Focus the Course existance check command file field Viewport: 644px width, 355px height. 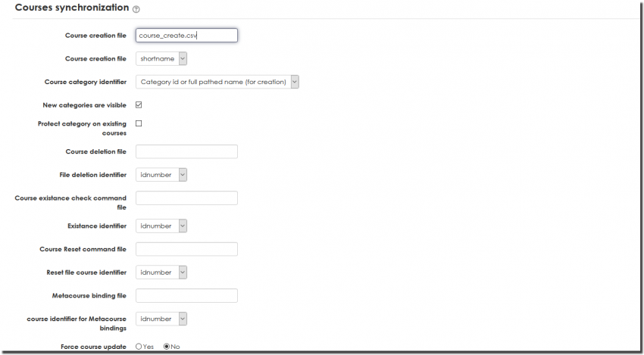click(x=186, y=198)
